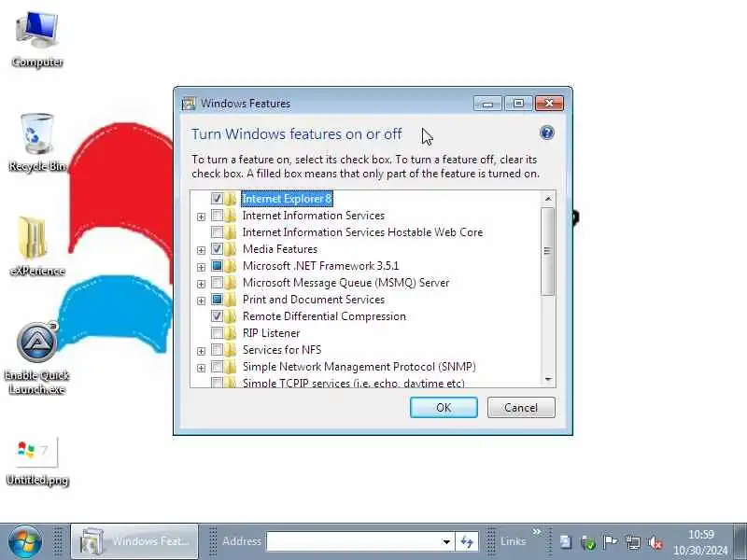Toggle the Microsoft .NET Framework 3.5.1 checkbox
The image size is (747, 560).
point(217,266)
